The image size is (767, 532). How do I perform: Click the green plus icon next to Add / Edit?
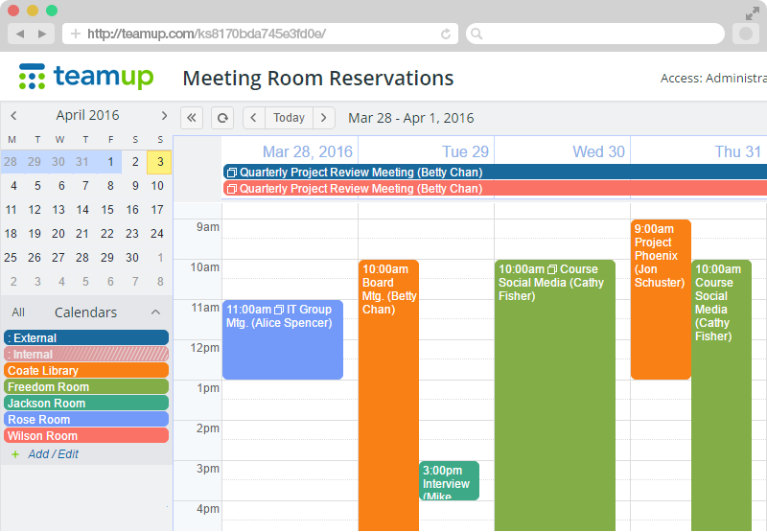[x=15, y=454]
